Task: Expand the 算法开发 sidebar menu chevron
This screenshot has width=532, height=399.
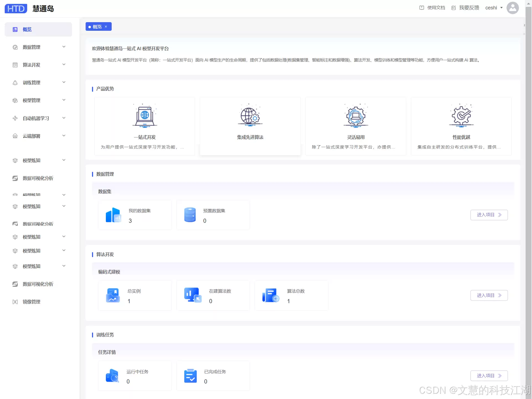Action: pyautogui.click(x=64, y=65)
